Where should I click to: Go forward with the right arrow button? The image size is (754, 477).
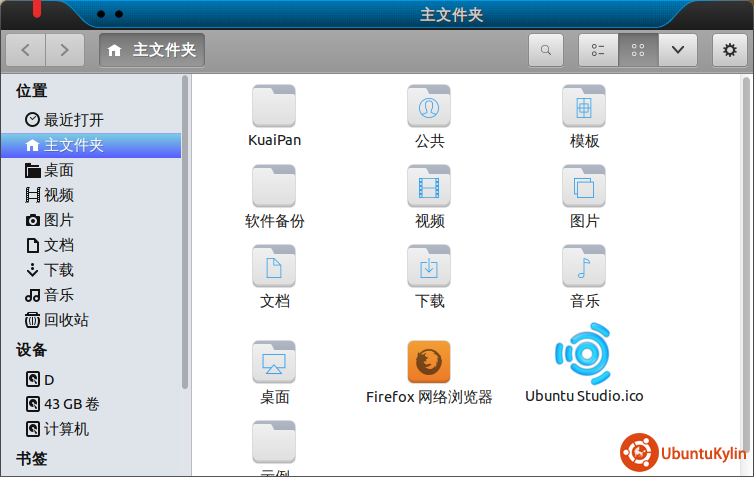click(x=64, y=50)
